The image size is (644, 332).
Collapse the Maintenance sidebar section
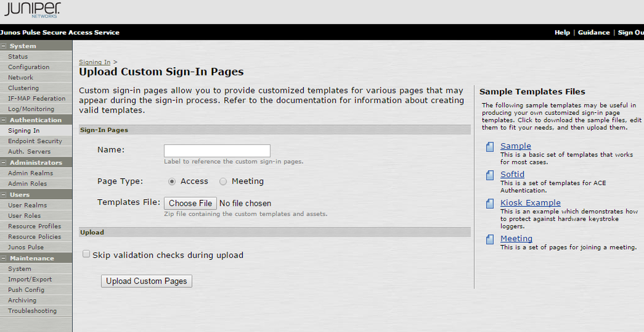(x=3, y=259)
